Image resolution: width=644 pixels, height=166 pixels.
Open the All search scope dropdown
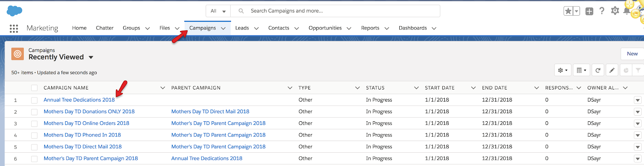tap(218, 11)
